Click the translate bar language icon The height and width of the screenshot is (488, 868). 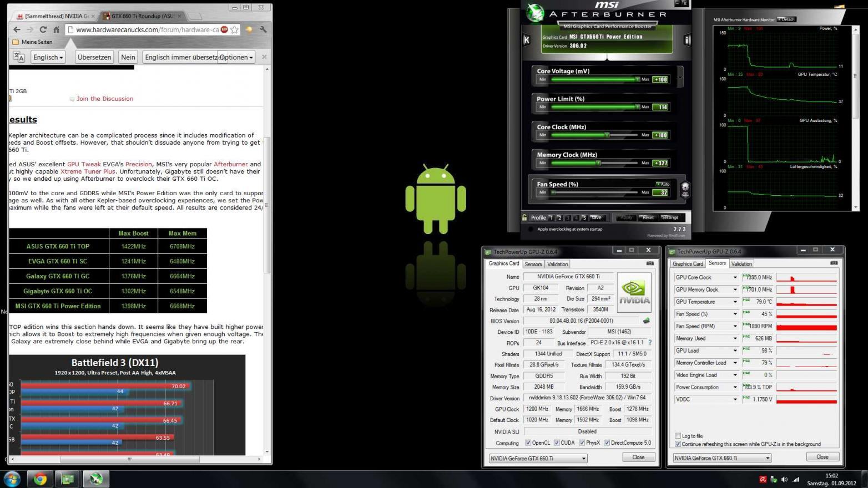pos(19,57)
